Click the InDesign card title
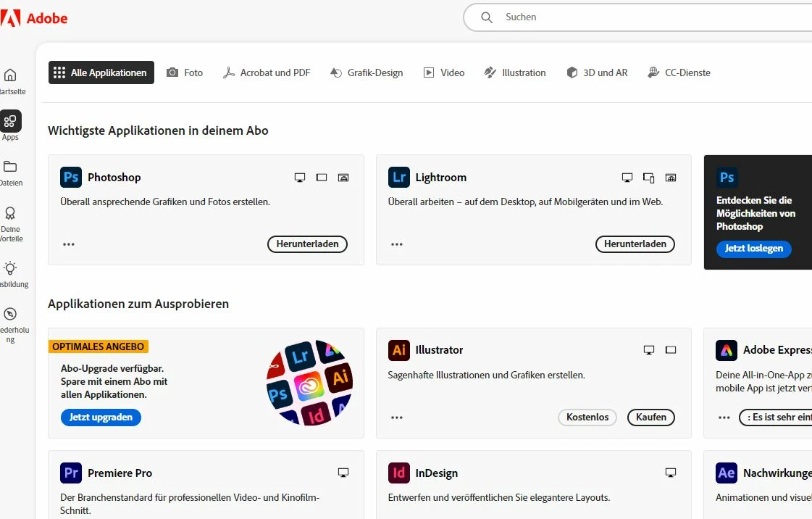Image resolution: width=812 pixels, height=519 pixels. (x=437, y=473)
